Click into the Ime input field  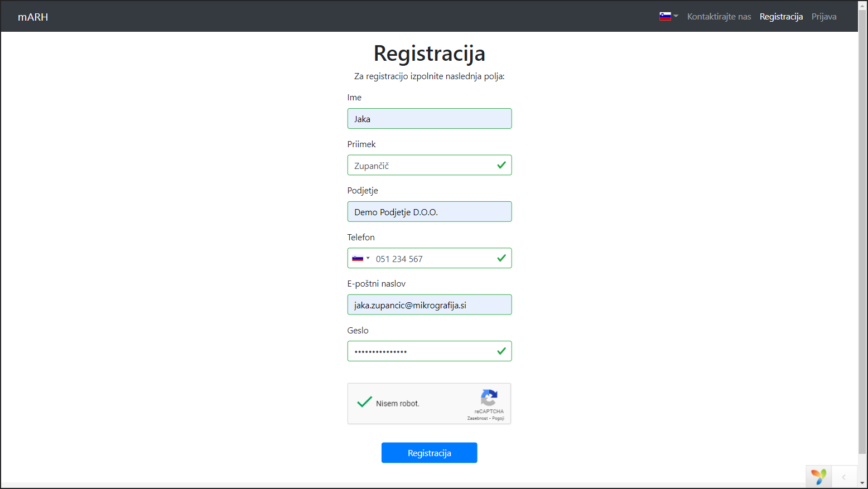coord(430,119)
